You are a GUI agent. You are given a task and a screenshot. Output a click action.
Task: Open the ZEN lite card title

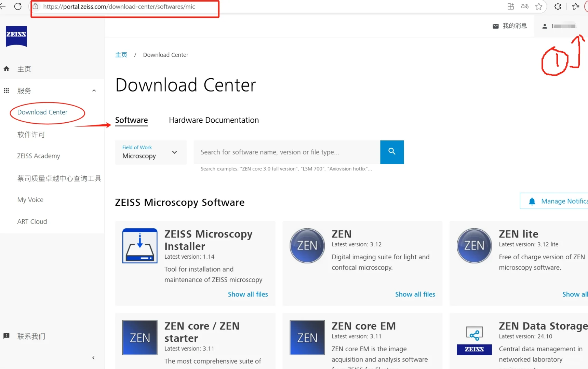(x=518, y=234)
